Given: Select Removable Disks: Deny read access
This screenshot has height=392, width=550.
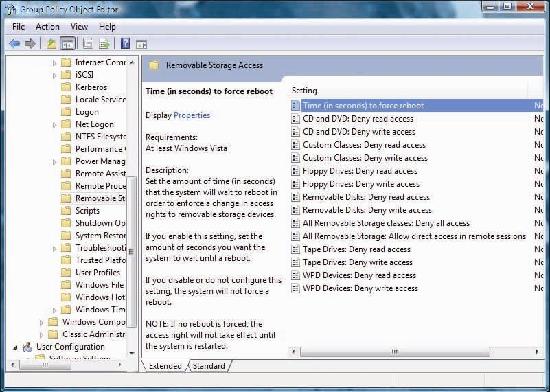Looking at the screenshot, I should tap(366, 197).
